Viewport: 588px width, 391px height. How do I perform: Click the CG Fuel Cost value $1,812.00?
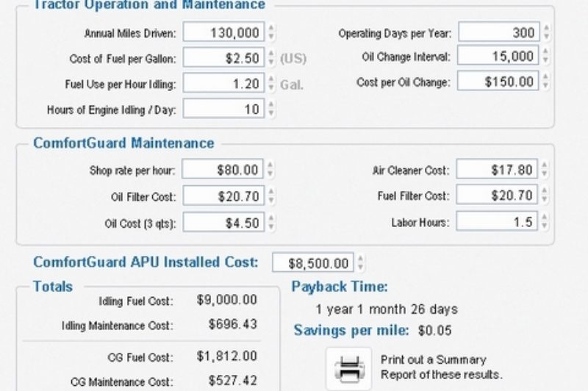click(x=227, y=356)
